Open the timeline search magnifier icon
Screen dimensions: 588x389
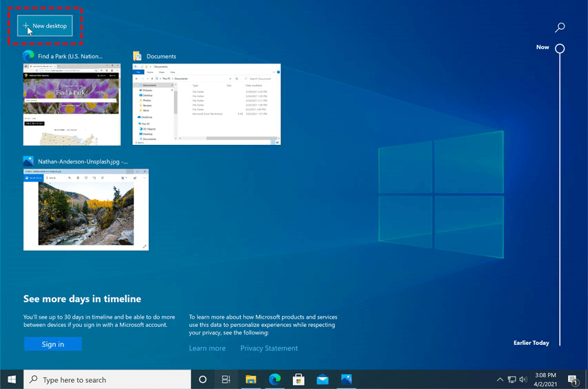pyautogui.click(x=560, y=28)
